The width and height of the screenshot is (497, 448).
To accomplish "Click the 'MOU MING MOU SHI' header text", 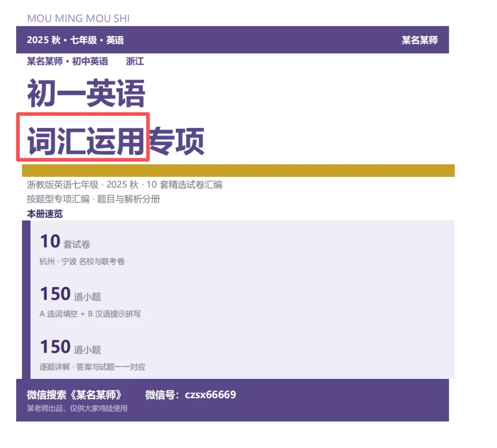I will pos(78,18).
